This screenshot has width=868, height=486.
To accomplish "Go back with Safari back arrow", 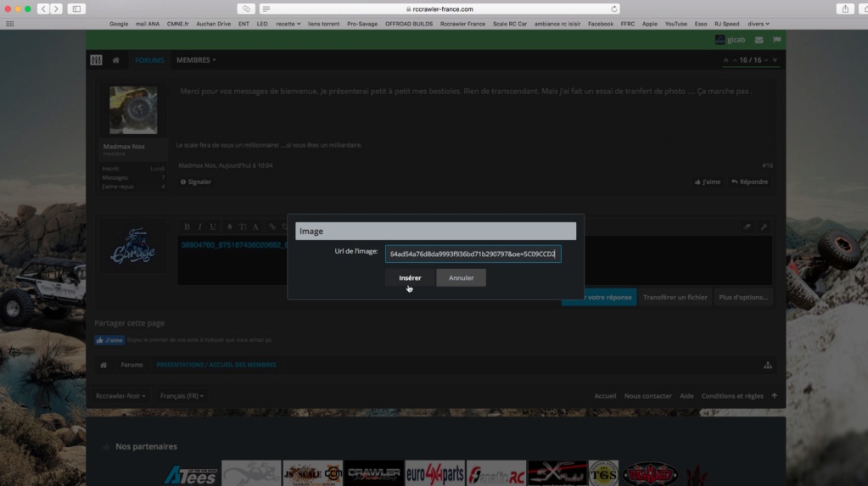I will [x=42, y=8].
